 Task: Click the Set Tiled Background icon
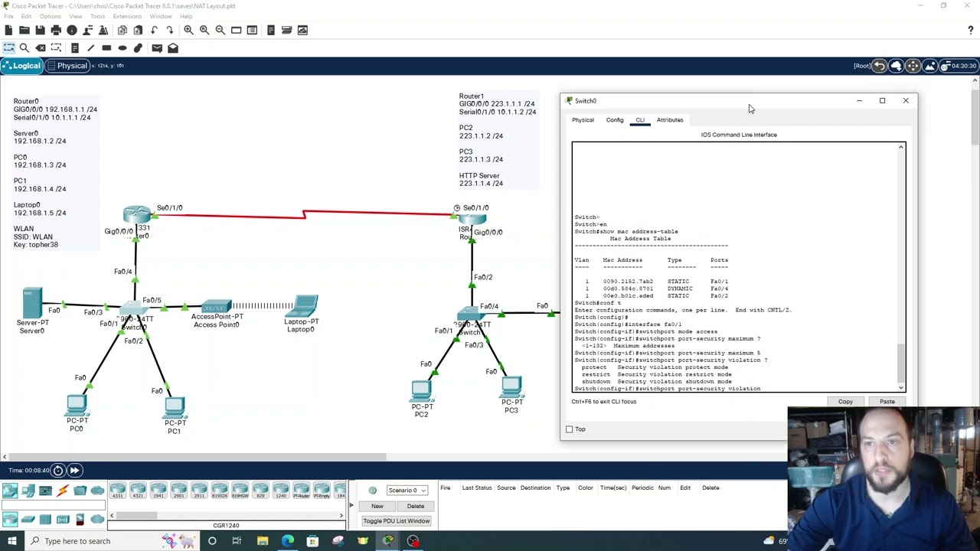[929, 66]
